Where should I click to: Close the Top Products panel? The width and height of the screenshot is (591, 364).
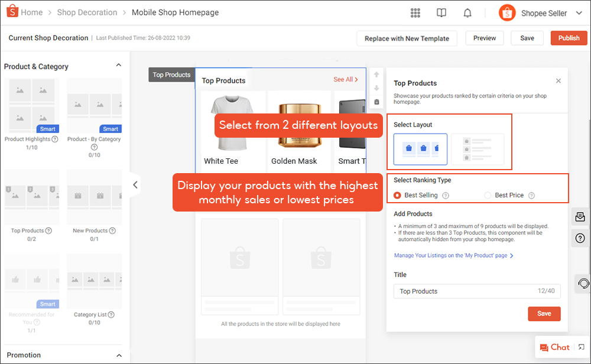[x=558, y=81]
